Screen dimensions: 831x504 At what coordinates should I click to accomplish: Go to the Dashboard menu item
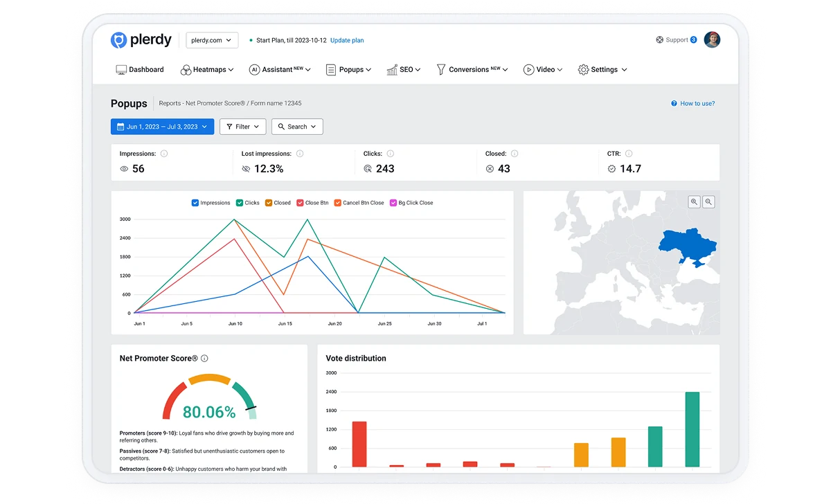tap(140, 70)
